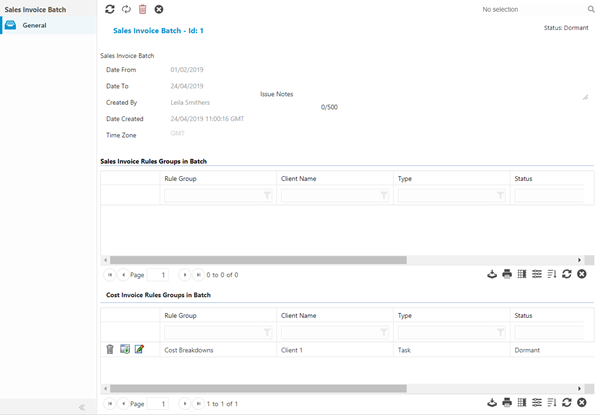Refresh the Cost Invoice Rules Groups grid
Image resolution: width=600 pixels, height=415 pixels.
567,403
